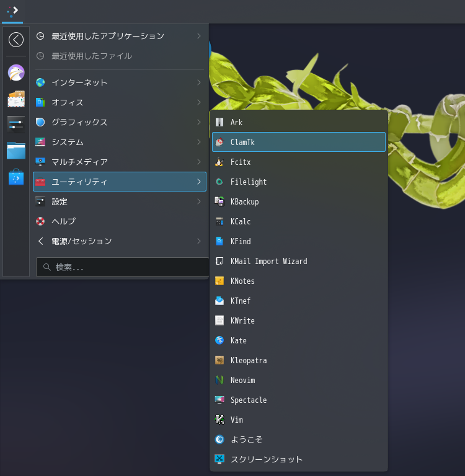This screenshot has width=465, height=476.
Task: Launch KCalc from the utilities list
Action: [299, 222]
